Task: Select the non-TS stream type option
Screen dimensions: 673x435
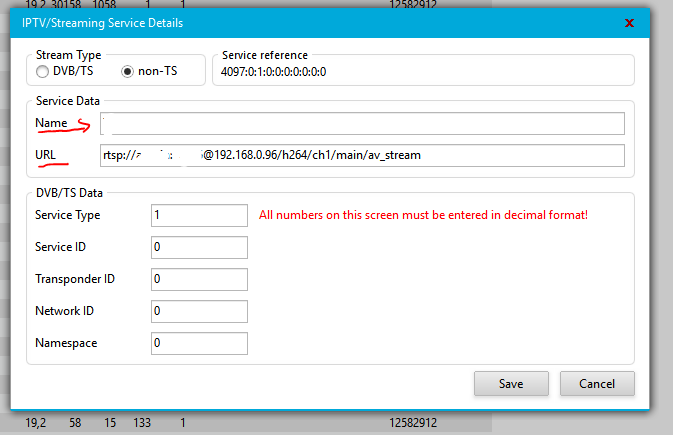Action: tap(127, 72)
